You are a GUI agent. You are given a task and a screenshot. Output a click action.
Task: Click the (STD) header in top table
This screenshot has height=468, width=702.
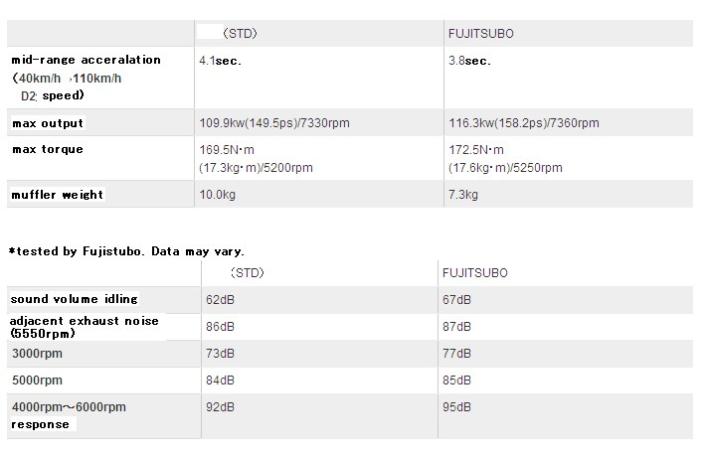(241, 33)
